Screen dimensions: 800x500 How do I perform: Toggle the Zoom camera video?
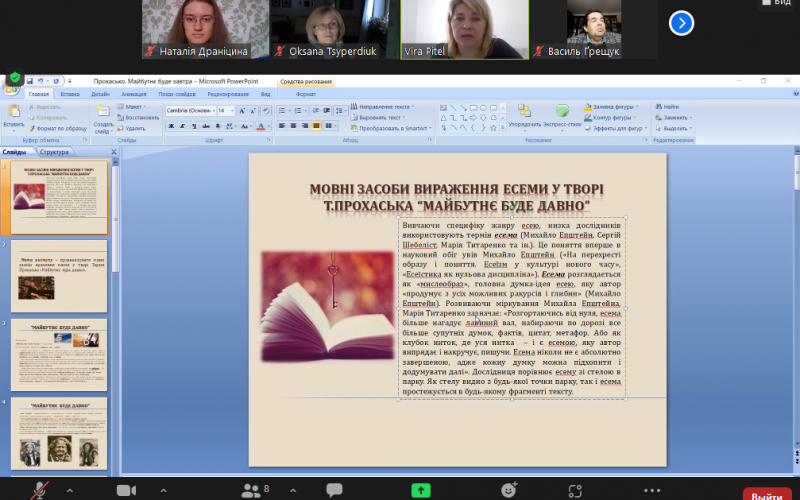coord(126,489)
